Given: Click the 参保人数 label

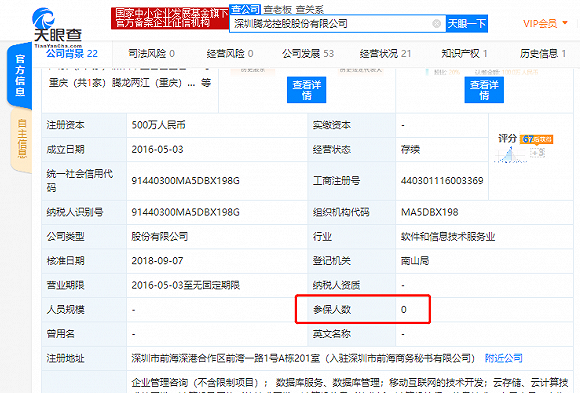Looking at the screenshot, I should pyautogui.click(x=331, y=309).
